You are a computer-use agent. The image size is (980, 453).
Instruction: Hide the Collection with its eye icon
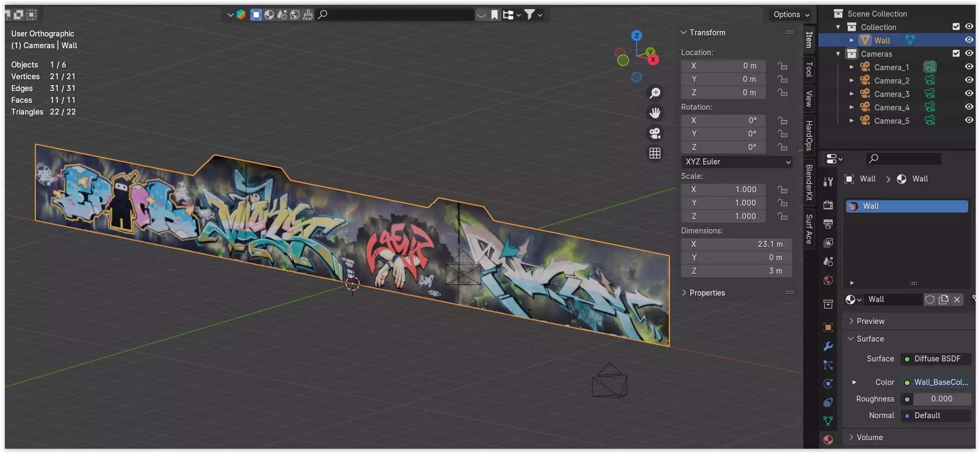[969, 26]
